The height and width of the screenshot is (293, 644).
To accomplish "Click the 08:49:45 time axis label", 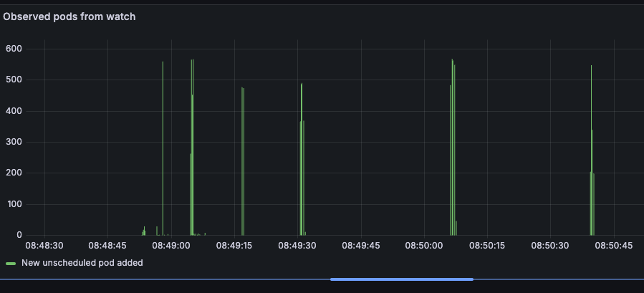I will pyautogui.click(x=360, y=246).
